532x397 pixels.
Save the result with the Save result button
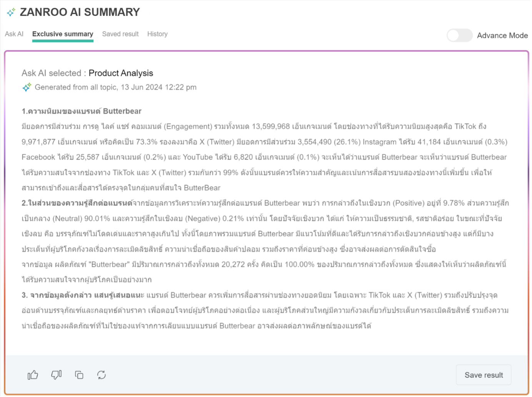pos(484,375)
